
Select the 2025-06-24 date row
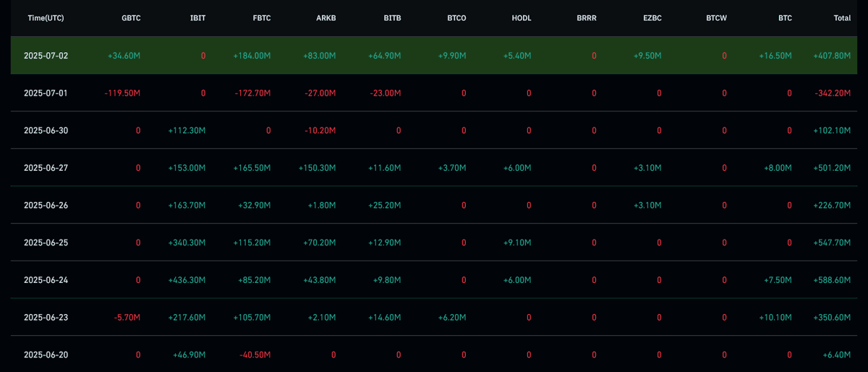click(x=434, y=280)
